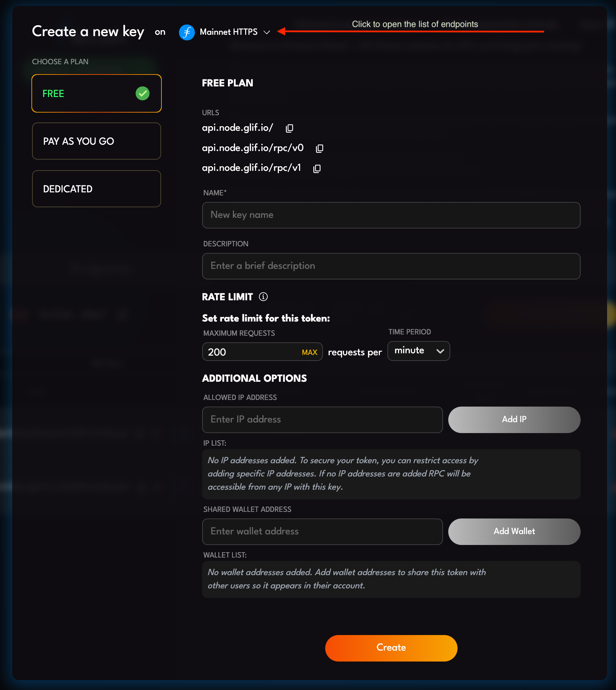Click the Add IP button
616x690 pixels.
(x=514, y=419)
